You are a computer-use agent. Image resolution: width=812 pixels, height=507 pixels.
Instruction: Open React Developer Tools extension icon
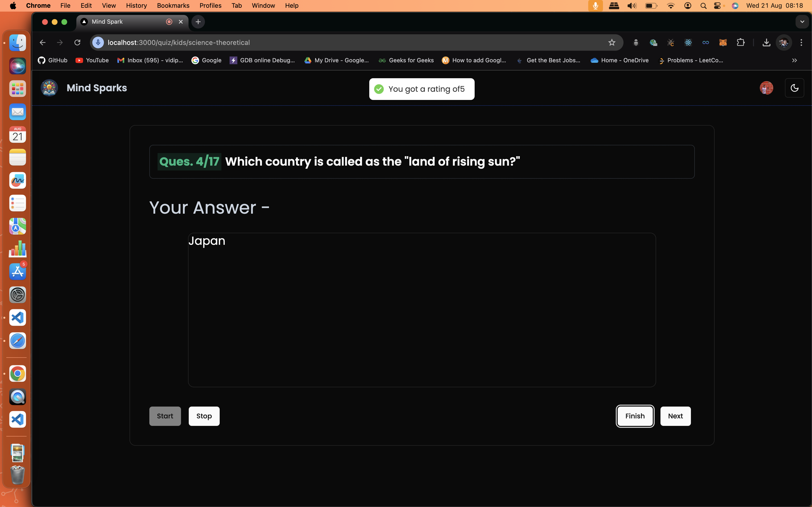click(x=688, y=42)
